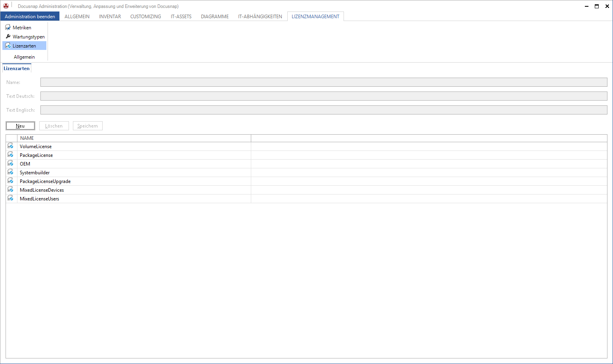Close the Docusnap Administration window
The image size is (613, 364).
click(x=607, y=6)
